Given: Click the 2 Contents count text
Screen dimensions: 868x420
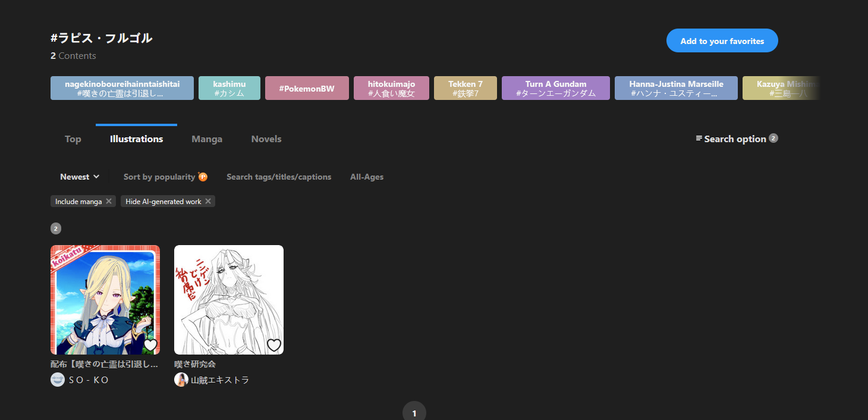Looking at the screenshot, I should [73, 56].
